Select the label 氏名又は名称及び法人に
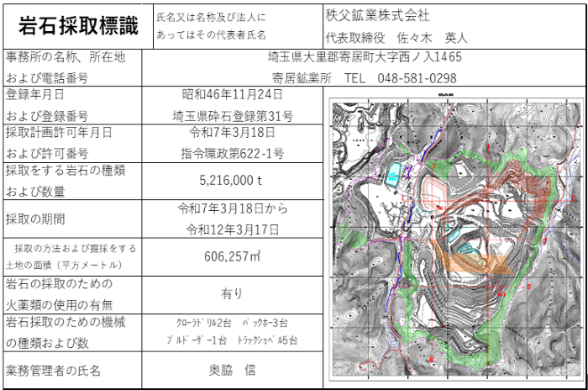Image resolution: width=588 pixels, height=390 pixels. (x=211, y=18)
